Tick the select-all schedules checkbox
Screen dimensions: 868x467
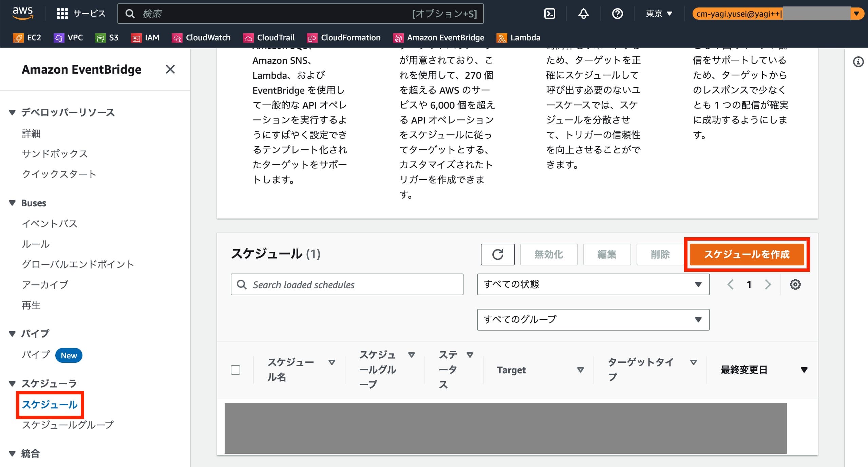click(x=235, y=370)
